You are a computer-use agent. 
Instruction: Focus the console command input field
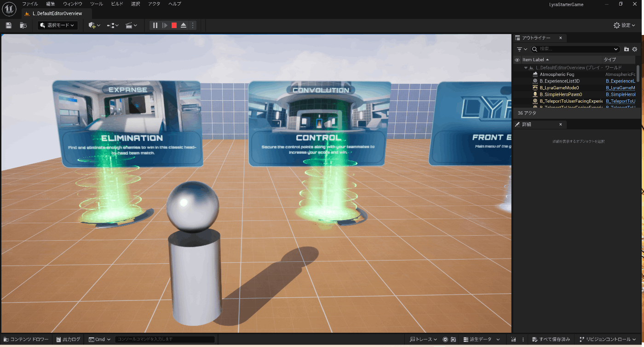tap(165, 339)
